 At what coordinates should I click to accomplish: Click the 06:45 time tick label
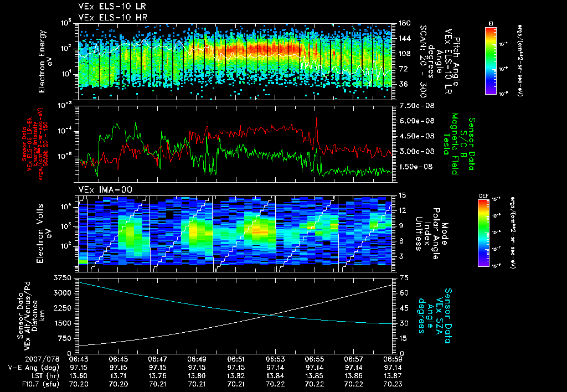coord(118,359)
